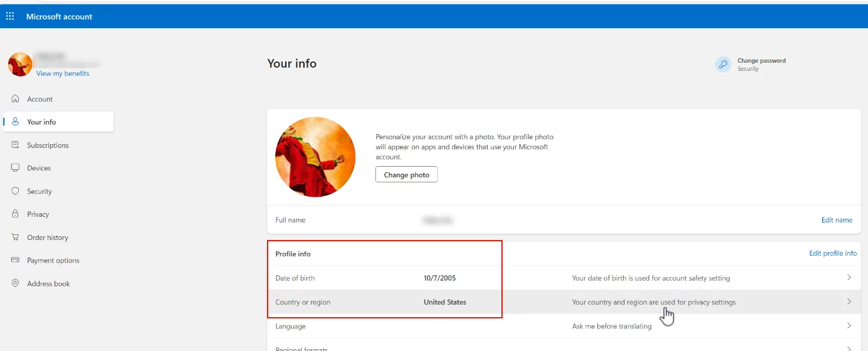Click the Devices monitor icon
868x351 pixels.
click(x=16, y=168)
